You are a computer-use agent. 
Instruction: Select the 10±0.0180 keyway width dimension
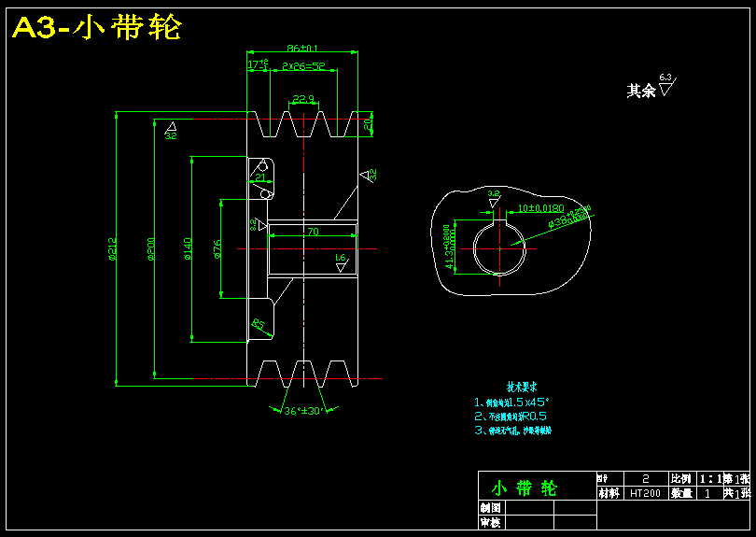(x=541, y=208)
